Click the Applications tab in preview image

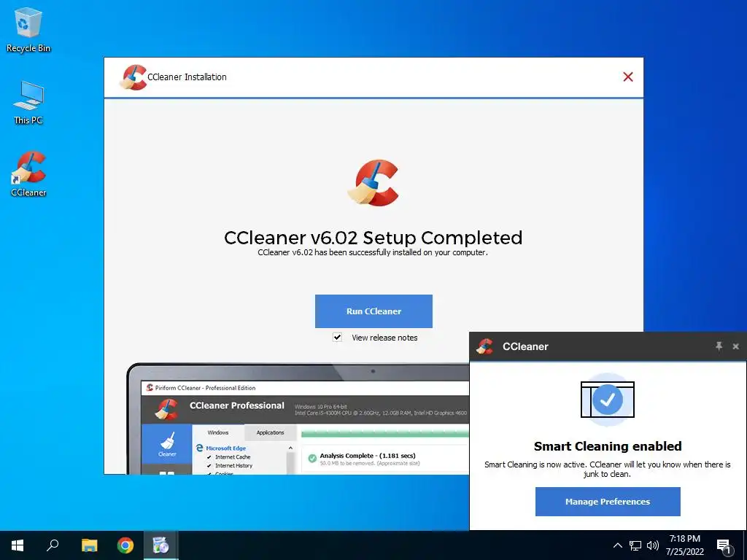tap(270, 432)
